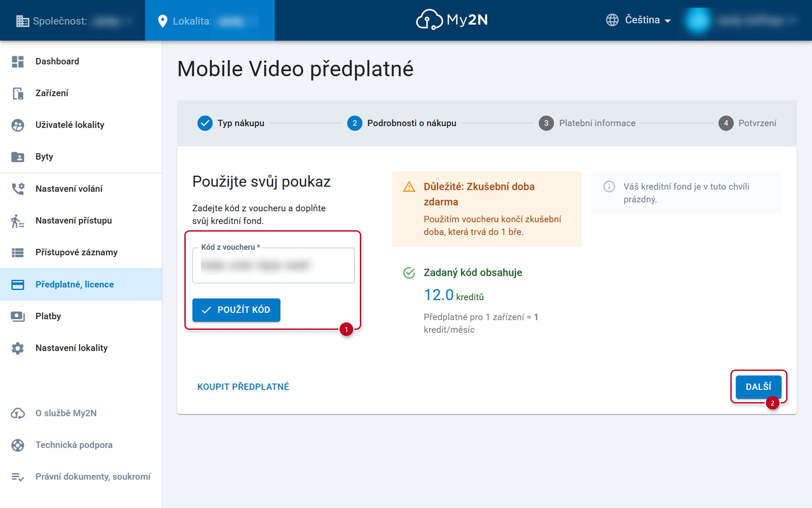Click the Nastavení přístupu walking-person icon
Image resolution: width=812 pixels, height=508 pixels.
click(x=18, y=221)
